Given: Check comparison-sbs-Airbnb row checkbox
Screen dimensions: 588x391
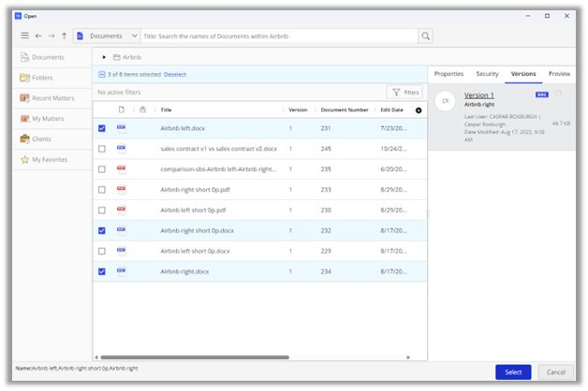Looking at the screenshot, I should (x=102, y=169).
